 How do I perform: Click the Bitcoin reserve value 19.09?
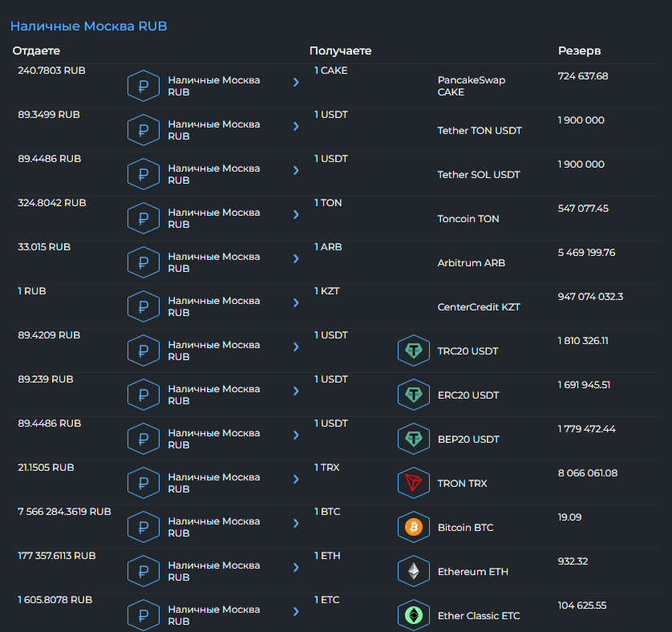point(569,518)
